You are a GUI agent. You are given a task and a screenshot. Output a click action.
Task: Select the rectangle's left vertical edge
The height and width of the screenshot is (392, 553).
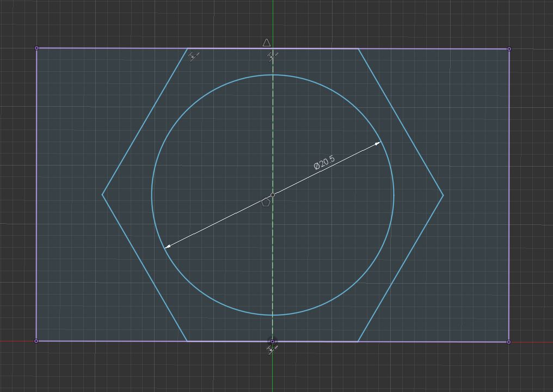36,194
